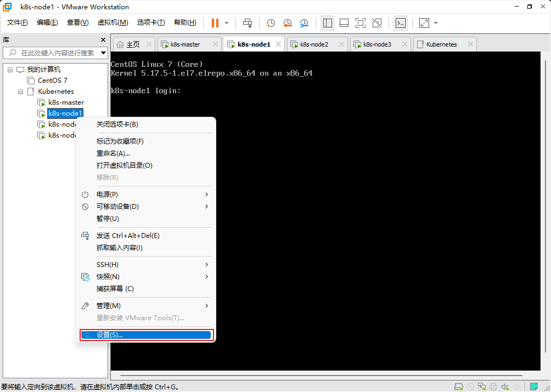The image size is (551, 392).
Task: Click the Unity mode toolbar icon
Action: 377,23
